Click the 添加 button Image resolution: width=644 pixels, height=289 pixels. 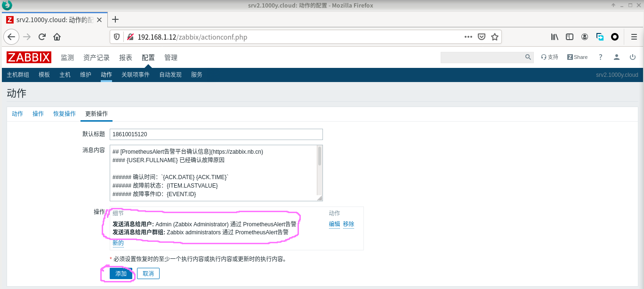(121, 273)
